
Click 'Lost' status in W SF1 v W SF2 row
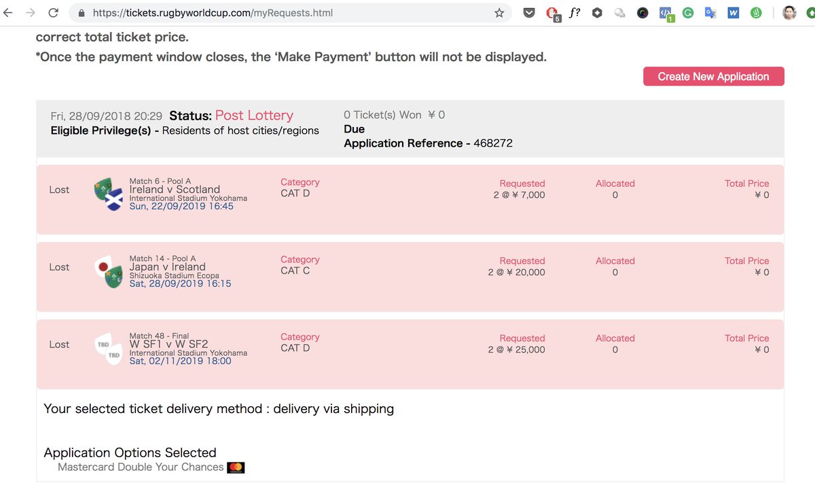pyautogui.click(x=59, y=344)
